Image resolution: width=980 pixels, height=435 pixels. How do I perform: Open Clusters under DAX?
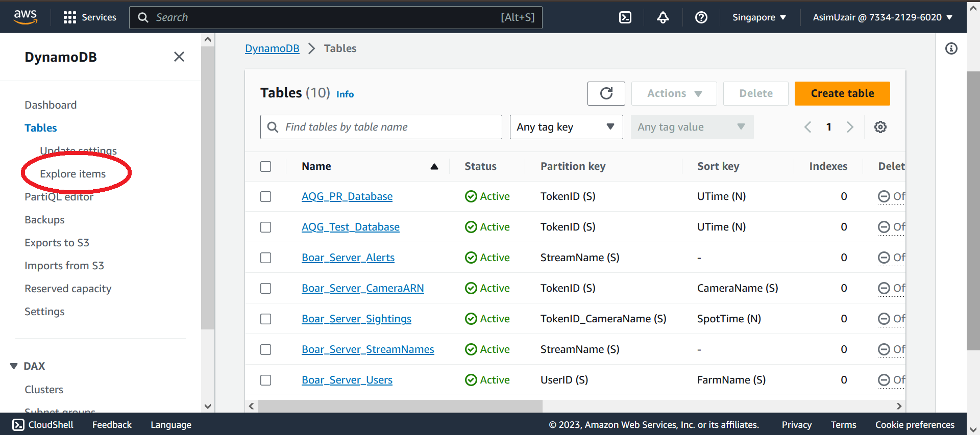tap(44, 390)
